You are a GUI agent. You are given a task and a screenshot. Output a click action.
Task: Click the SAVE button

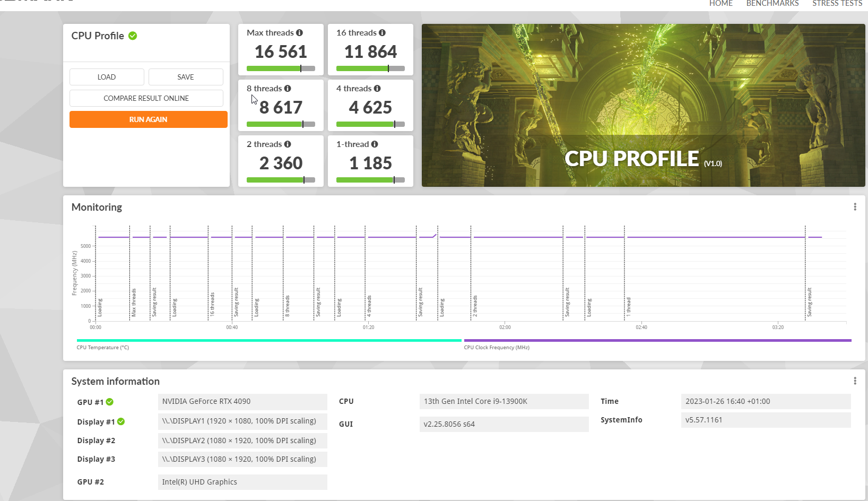pyautogui.click(x=186, y=77)
